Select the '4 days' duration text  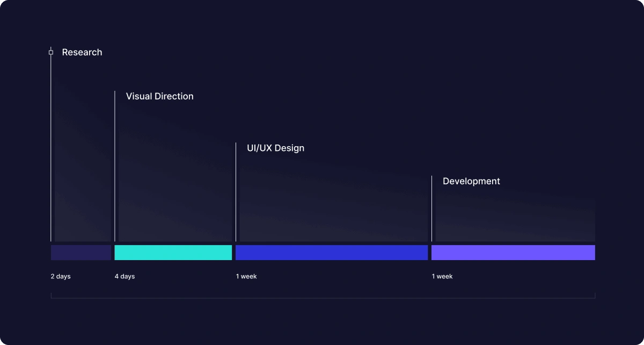click(125, 276)
